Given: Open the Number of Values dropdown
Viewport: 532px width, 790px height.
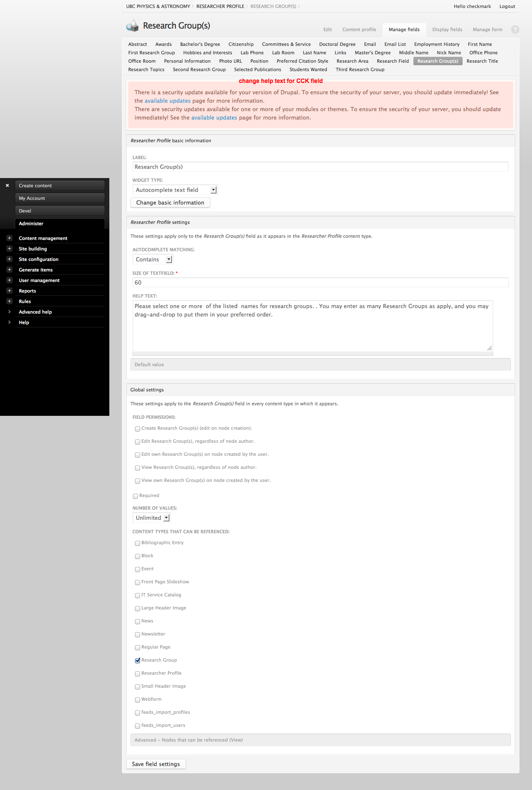Looking at the screenshot, I should coord(151,518).
